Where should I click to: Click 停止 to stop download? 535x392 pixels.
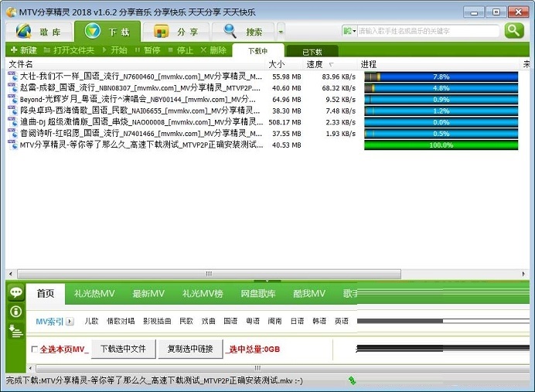(x=181, y=50)
